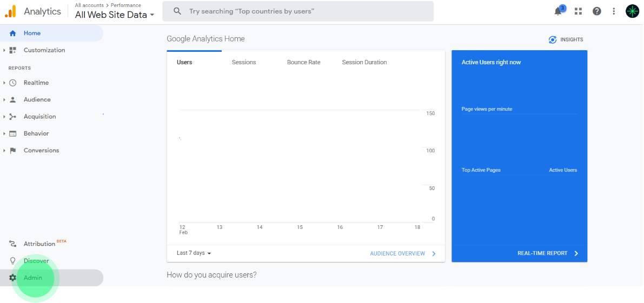
Task: Switch to the Sessions tab
Action: click(244, 62)
